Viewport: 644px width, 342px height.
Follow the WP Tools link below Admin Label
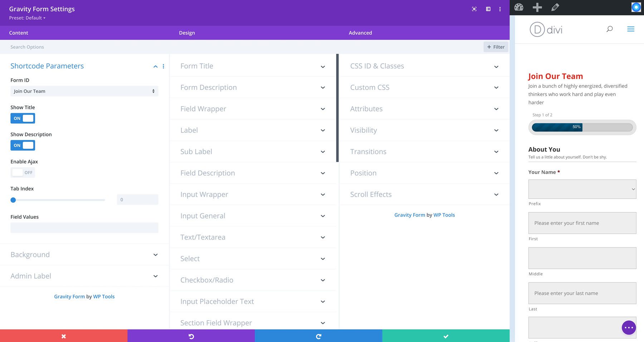[104, 296]
